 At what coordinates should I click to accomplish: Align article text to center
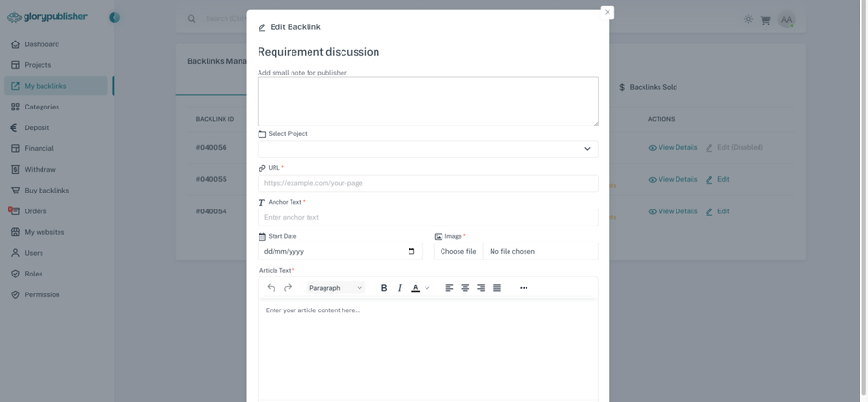(465, 288)
